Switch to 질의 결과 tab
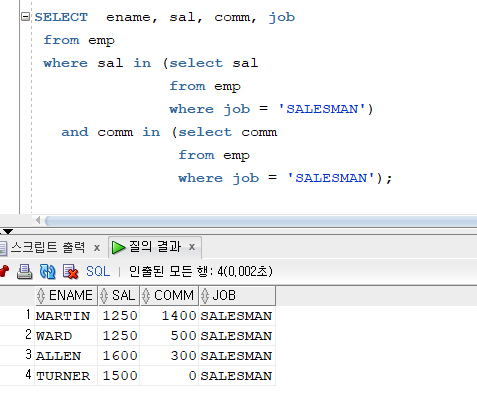The image size is (477, 393). coord(155,247)
